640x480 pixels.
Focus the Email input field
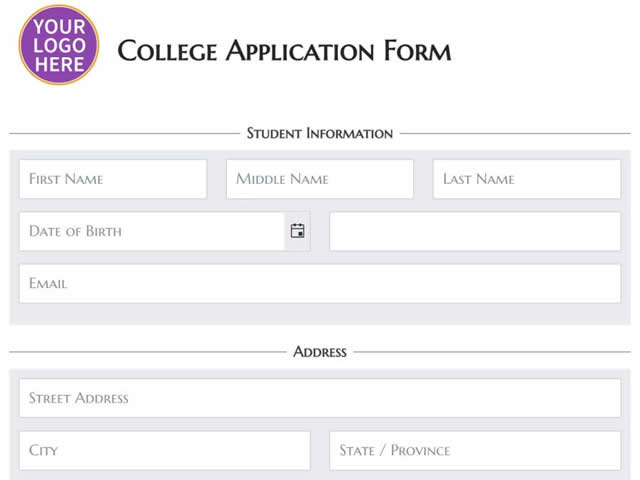(x=320, y=283)
